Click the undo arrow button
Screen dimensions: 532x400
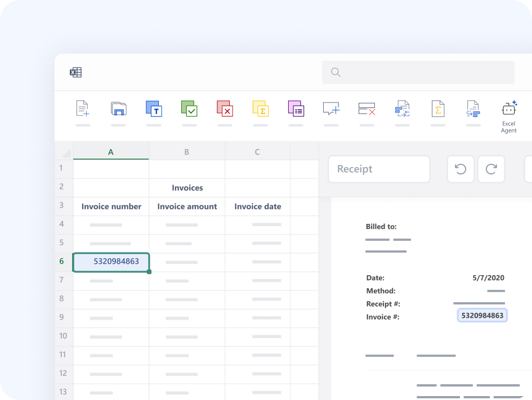[x=461, y=169]
